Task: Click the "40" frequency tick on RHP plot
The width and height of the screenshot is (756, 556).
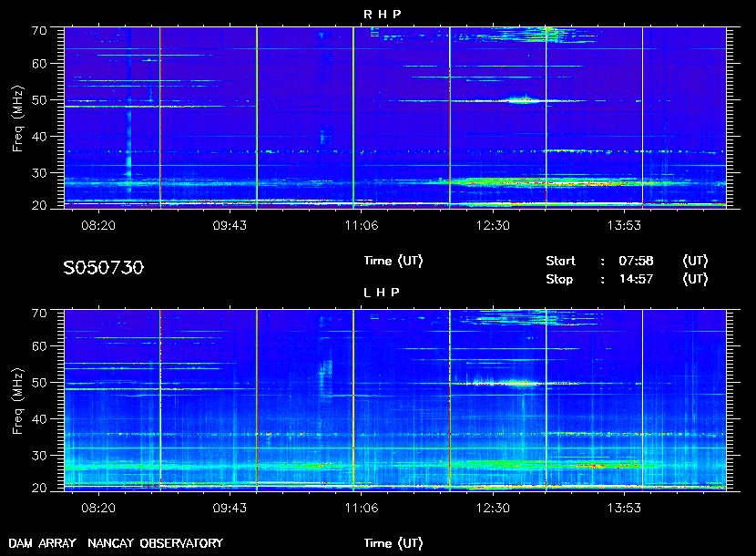Action: [x=39, y=137]
